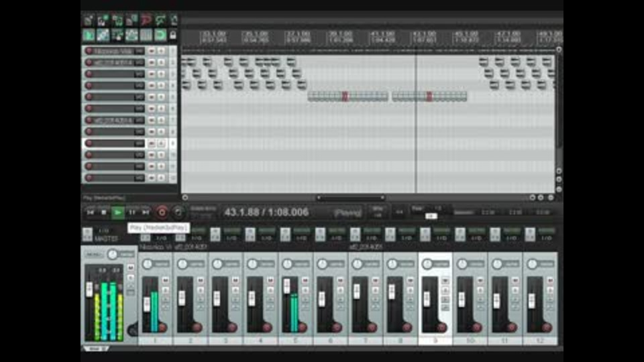Select the Mixer tab at the bottom
This screenshot has width=644, height=362.
[95, 349]
